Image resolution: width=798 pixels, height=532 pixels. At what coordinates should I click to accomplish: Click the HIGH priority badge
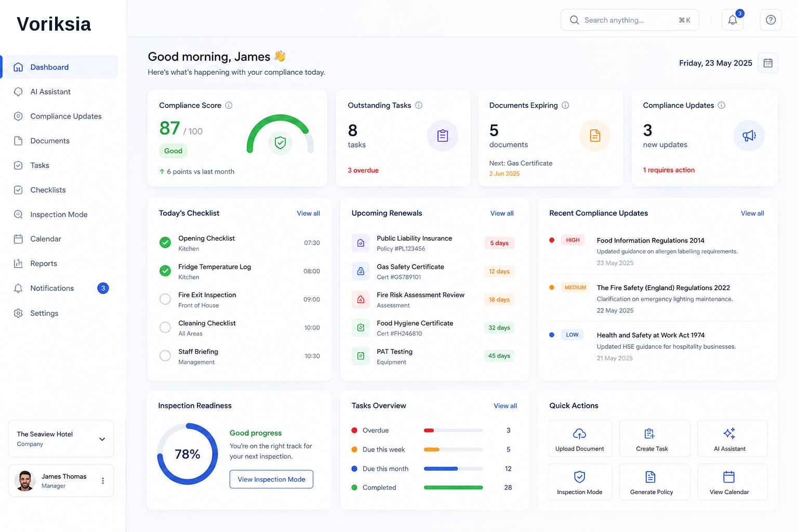pos(573,240)
